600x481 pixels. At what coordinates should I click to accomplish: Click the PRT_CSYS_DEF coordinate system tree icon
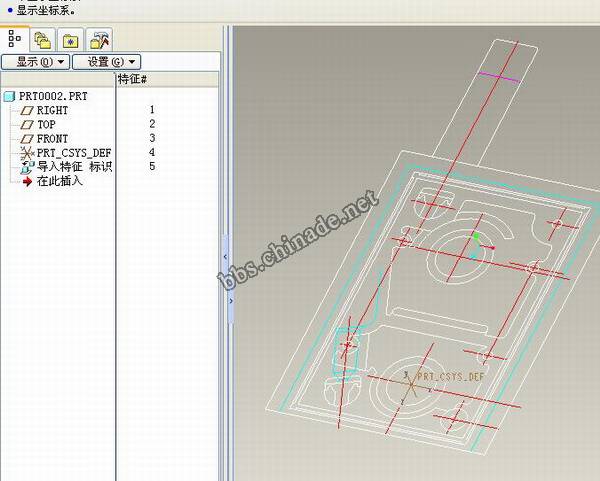click(27, 152)
